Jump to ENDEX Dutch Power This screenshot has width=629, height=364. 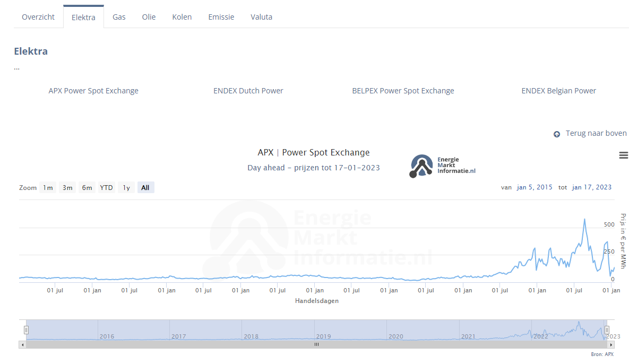pyautogui.click(x=248, y=91)
